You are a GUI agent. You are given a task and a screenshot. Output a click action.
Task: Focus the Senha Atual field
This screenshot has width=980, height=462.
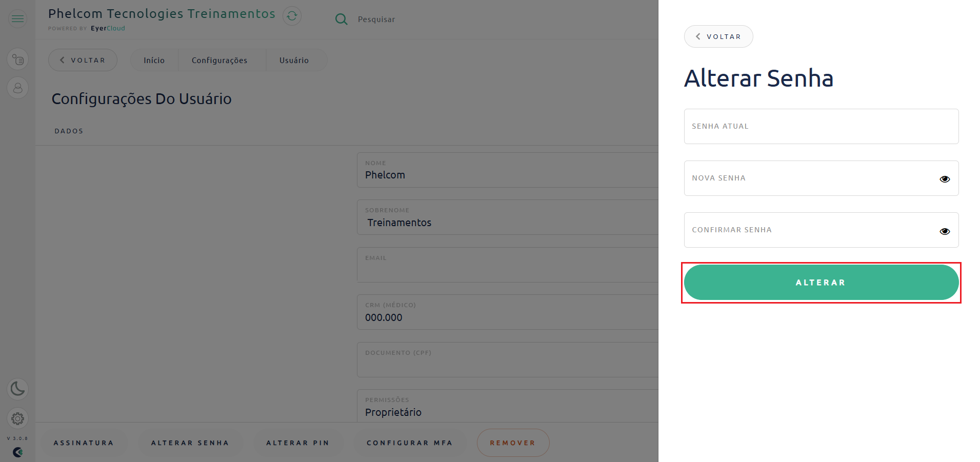pyautogui.click(x=821, y=126)
